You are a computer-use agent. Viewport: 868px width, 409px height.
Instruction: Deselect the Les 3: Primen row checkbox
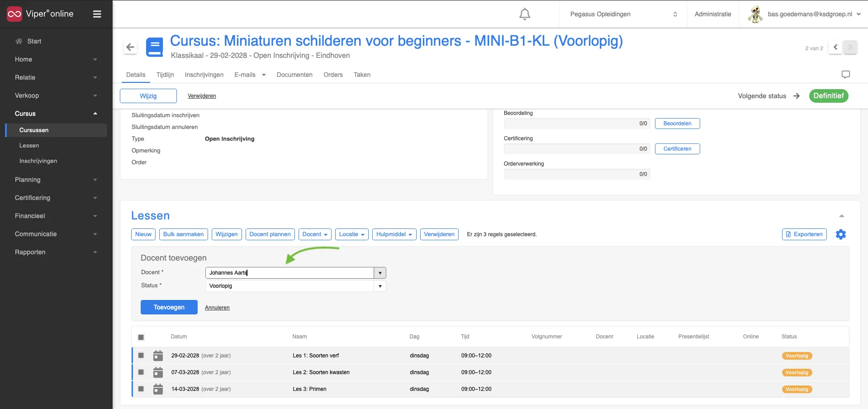(x=141, y=389)
